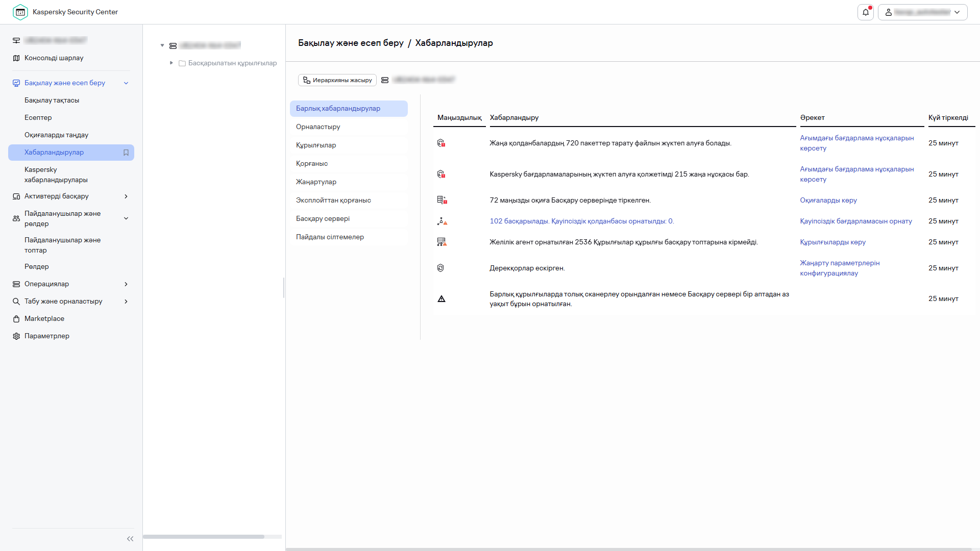
Task: Select the Жаңартулар notification category
Action: [316, 182]
